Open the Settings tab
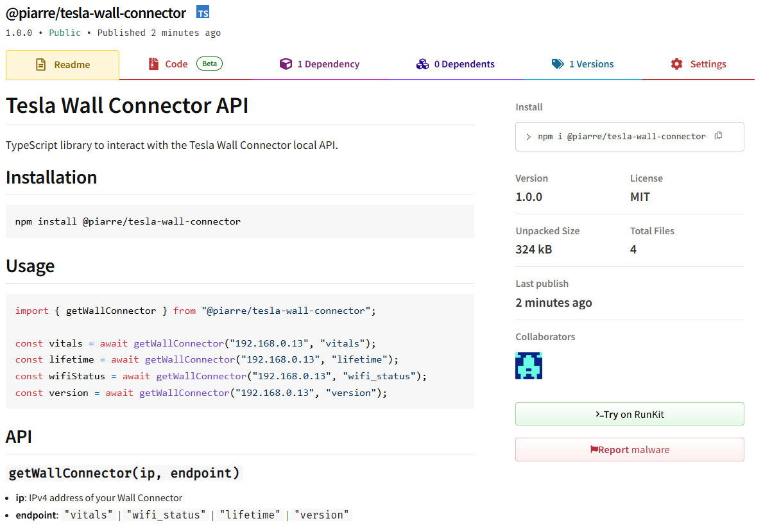The height and width of the screenshot is (532, 772). pyautogui.click(x=708, y=64)
